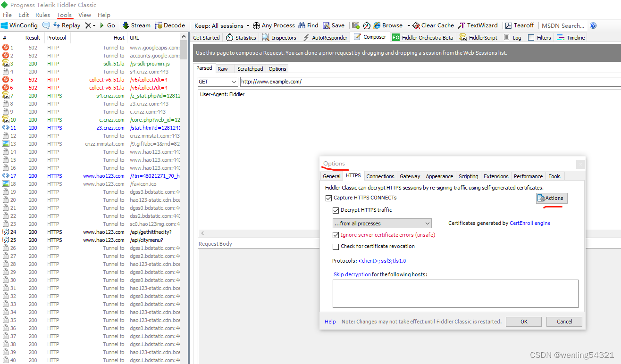Switch to the FiddlerScript tab
This screenshot has height=364, width=621.
(478, 38)
